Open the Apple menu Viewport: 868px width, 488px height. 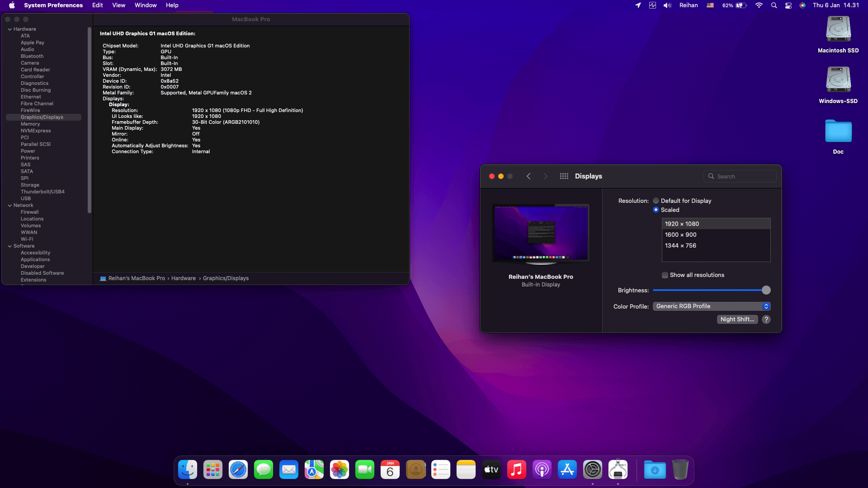12,5
